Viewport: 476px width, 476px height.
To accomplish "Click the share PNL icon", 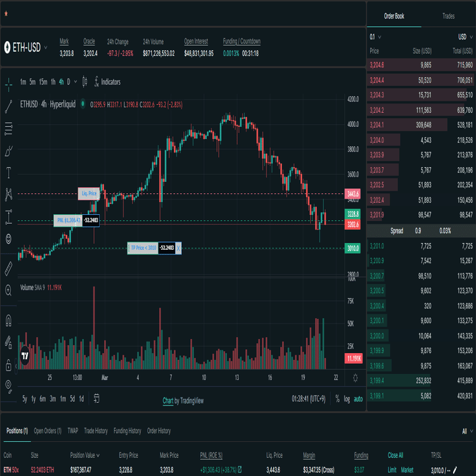I will click(240, 470).
